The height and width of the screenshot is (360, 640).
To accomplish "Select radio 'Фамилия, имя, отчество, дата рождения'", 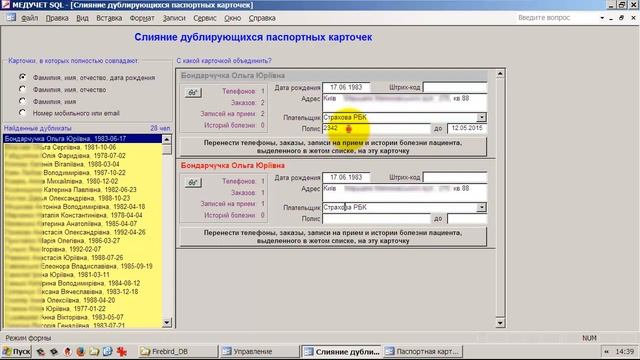I will [22, 77].
